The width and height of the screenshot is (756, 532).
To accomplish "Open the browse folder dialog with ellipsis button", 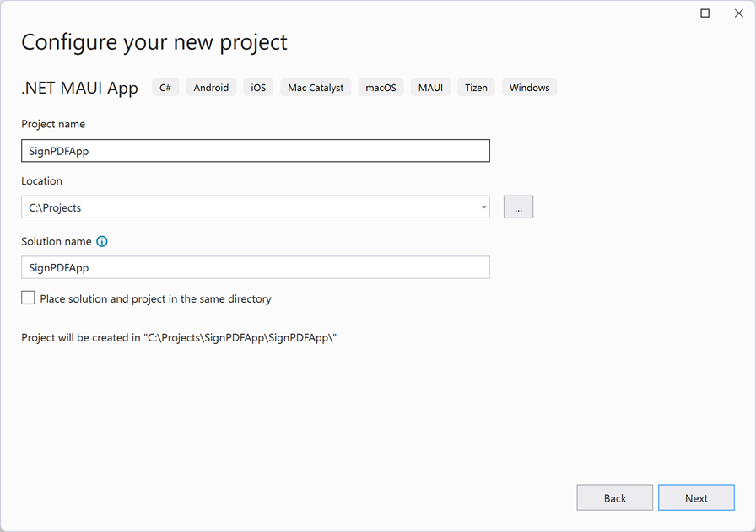I will tap(518, 207).
